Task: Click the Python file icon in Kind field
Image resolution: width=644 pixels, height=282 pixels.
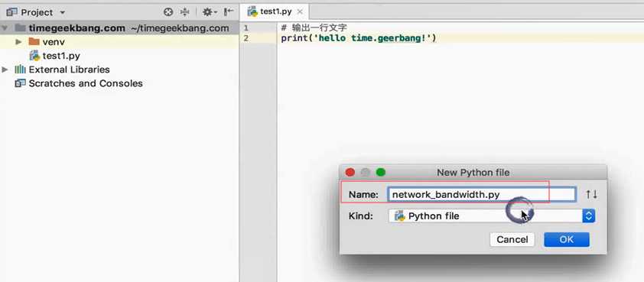Action: (x=399, y=216)
